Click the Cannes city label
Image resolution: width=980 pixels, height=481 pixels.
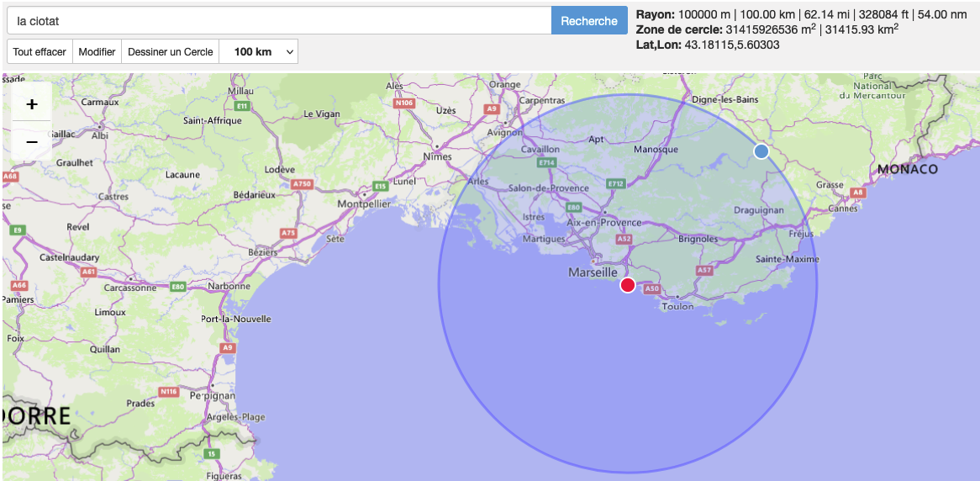[x=842, y=209]
